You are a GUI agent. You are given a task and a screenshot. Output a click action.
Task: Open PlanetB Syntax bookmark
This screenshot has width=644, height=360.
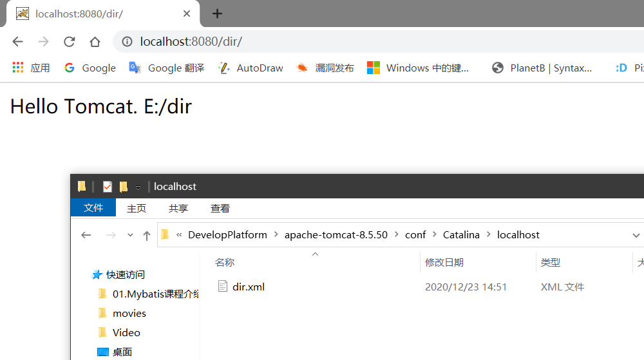[x=542, y=68]
